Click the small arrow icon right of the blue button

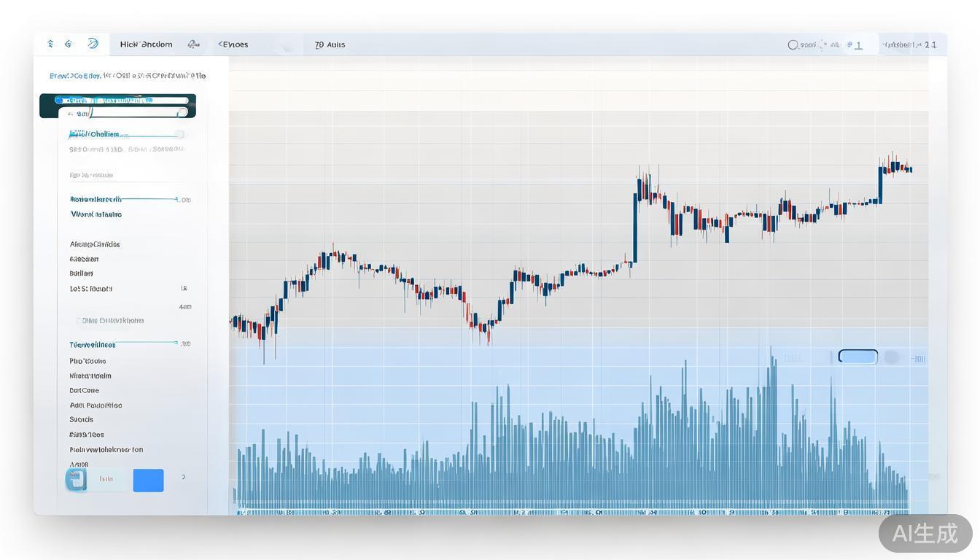(183, 478)
